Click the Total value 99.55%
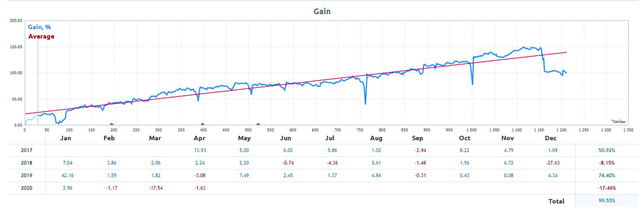The width and height of the screenshot is (644, 212). pyautogui.click(x=607, y=201)
